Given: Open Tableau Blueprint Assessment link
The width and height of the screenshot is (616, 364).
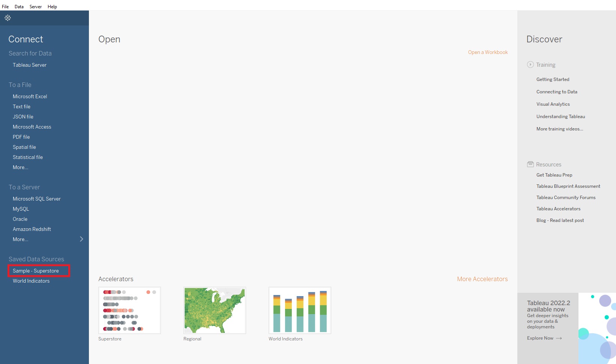Looking at the screenshot, I should pyautogui.click(x=568, y=186).
